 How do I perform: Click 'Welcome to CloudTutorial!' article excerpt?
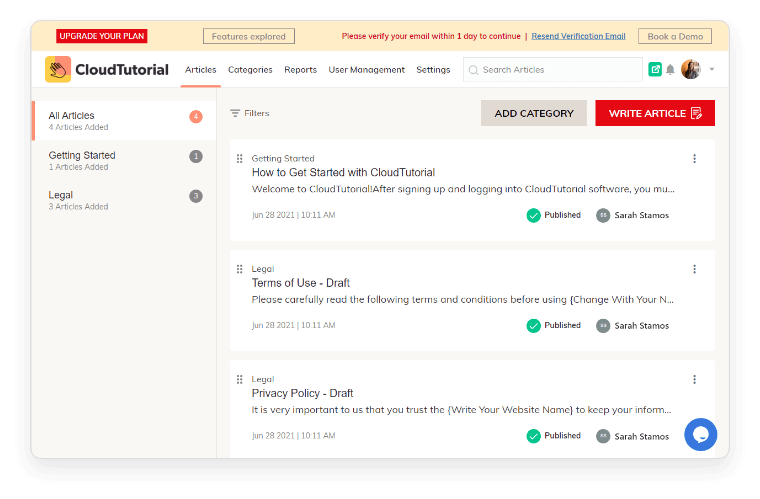tap(463, 189)
